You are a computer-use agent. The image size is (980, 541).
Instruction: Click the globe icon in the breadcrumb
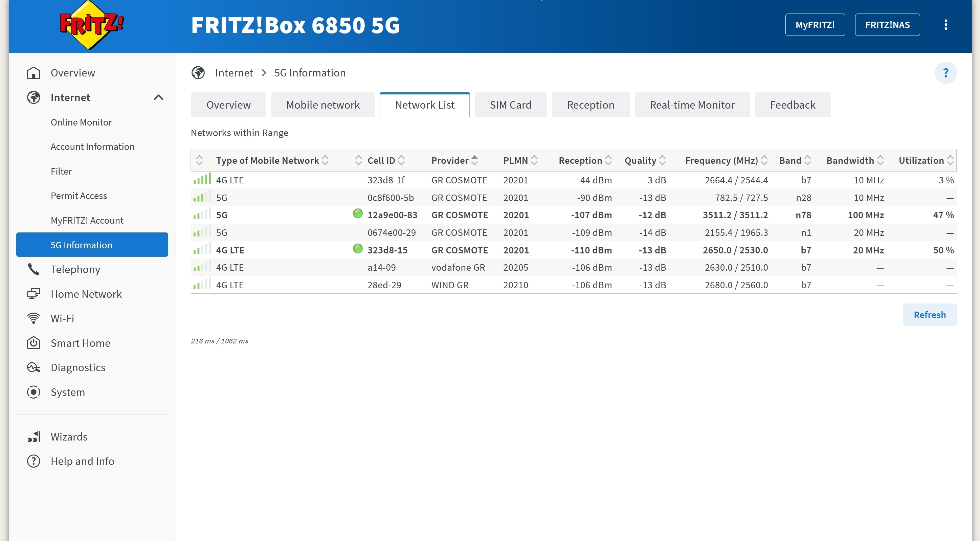point(198,73)
